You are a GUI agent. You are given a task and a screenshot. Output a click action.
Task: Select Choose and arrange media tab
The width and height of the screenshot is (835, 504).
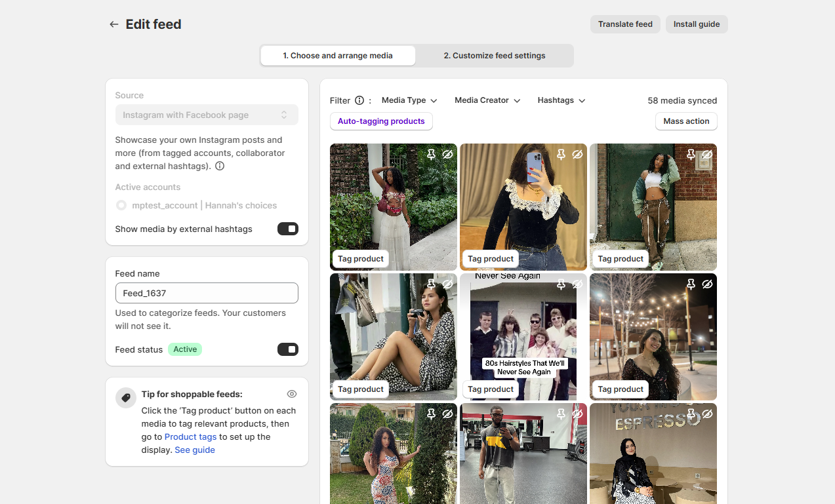coord(338,56)
